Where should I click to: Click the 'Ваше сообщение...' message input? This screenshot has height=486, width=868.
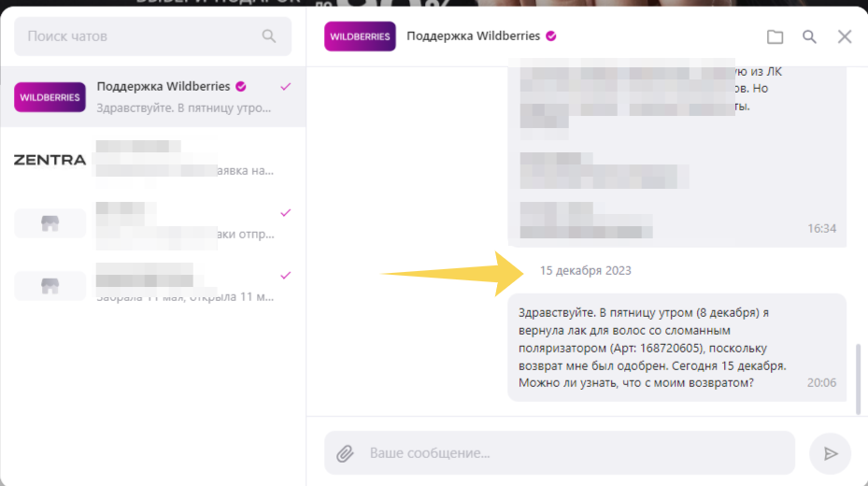pos(560,452)
